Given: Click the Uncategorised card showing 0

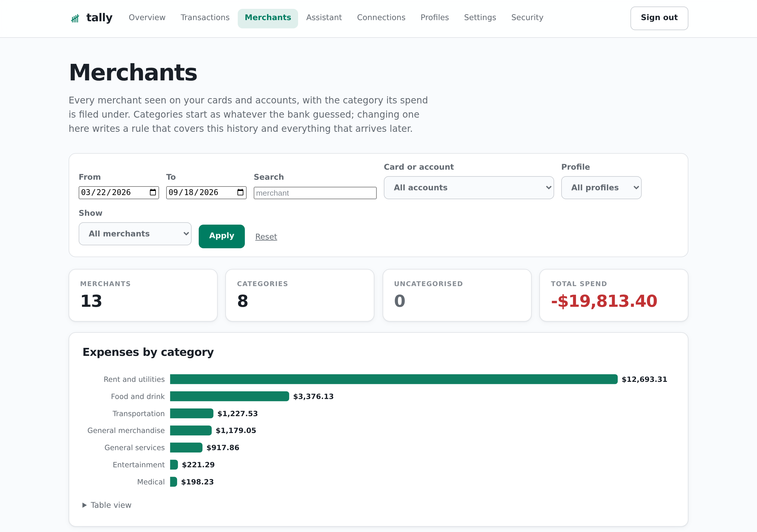Looking at the screenshot, I should 457,295.
